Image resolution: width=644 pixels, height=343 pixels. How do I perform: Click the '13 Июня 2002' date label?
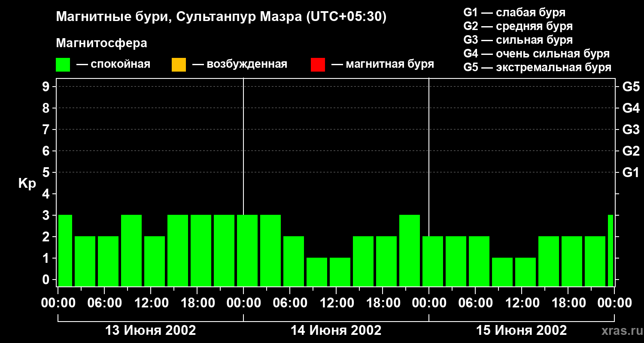(x=151, y=331)
